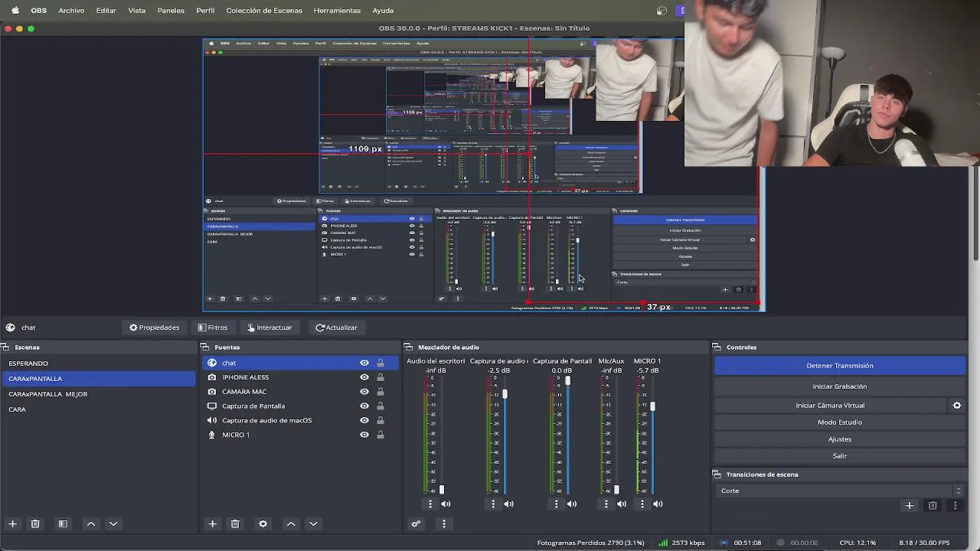The image size is (980, 551).
Task: Click Iniciar Grabación button
Action: (x=840, y=386)
